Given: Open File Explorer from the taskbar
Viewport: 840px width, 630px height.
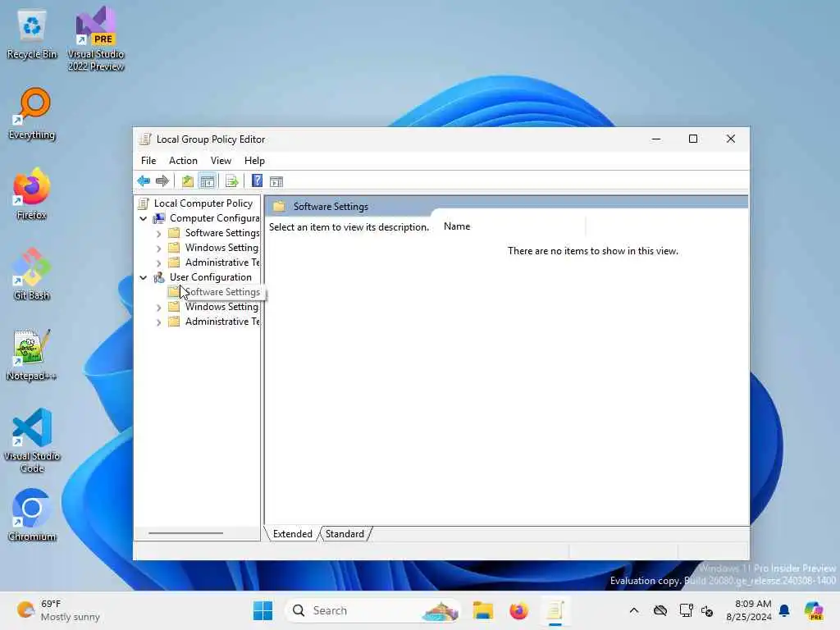Looking at the screenshot, I should pos(482,610).
